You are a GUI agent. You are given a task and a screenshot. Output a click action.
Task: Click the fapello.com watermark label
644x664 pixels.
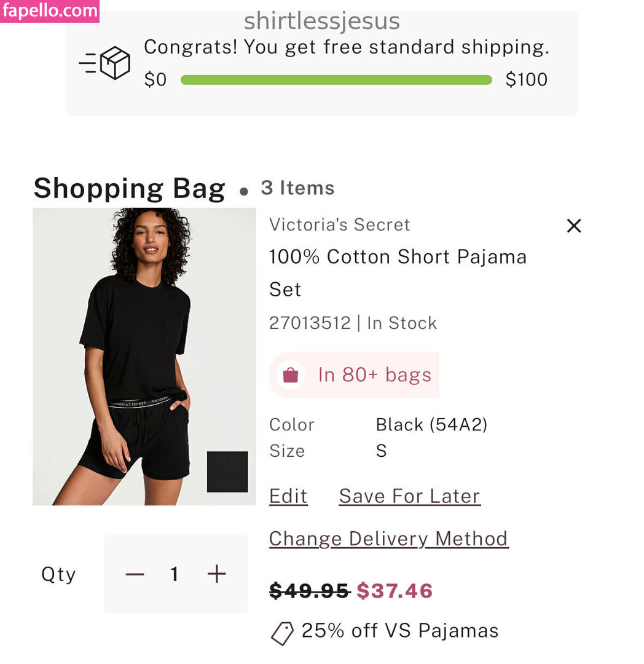[50, 10]
